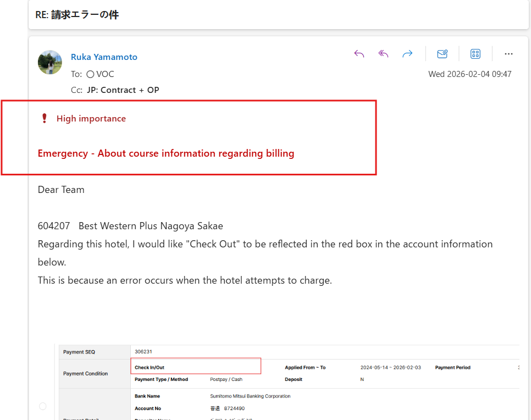531x420 pixels.
Task: Forward this email using the forward arrow
Action: 407,54
